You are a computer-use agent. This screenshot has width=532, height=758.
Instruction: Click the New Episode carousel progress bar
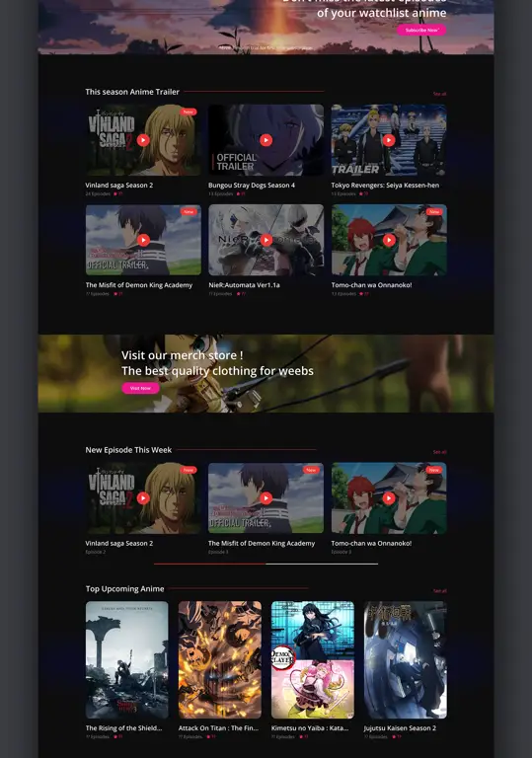click(266, 564)
